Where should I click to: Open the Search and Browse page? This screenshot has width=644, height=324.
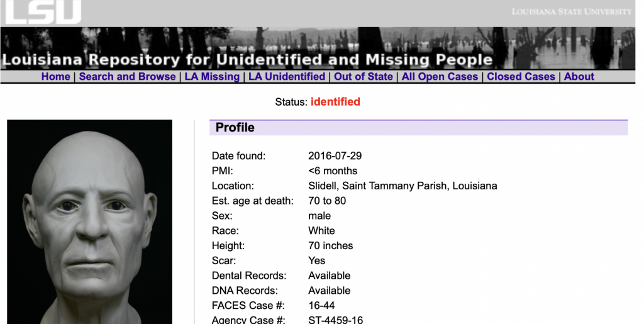click(128, 77)
